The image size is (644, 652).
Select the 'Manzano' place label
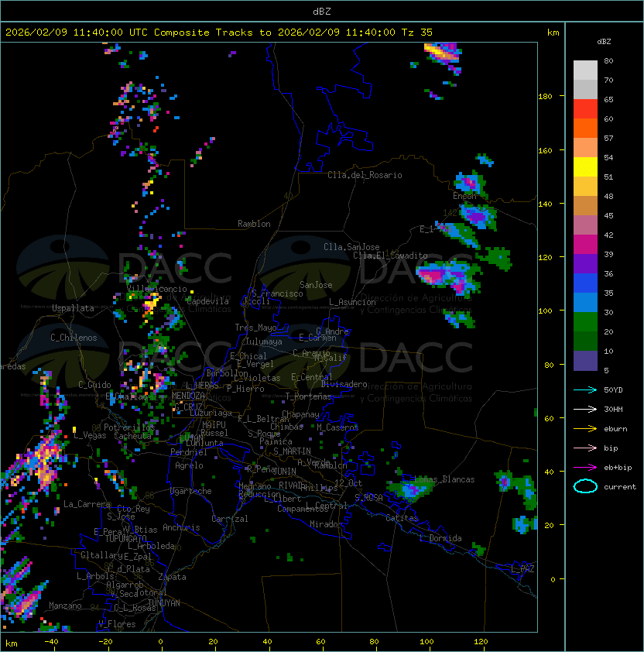(65, 606)
